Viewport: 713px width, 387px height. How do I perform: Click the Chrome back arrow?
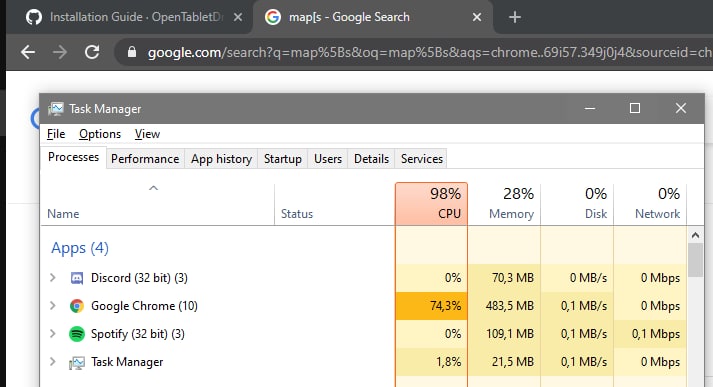[28, 52]
